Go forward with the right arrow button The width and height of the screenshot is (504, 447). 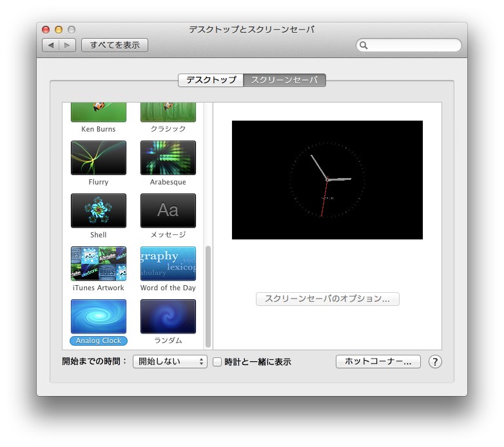click(67, 45)
